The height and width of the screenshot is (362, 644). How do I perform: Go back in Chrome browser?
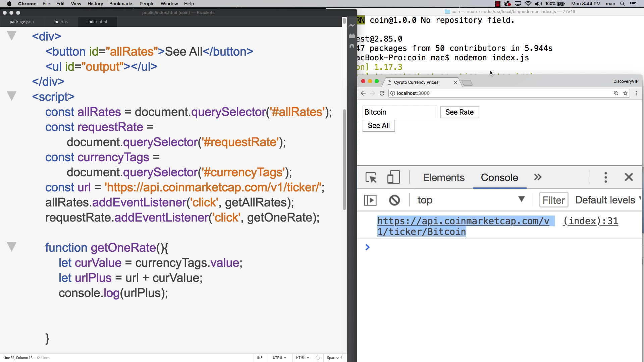(x=363, y=93)
